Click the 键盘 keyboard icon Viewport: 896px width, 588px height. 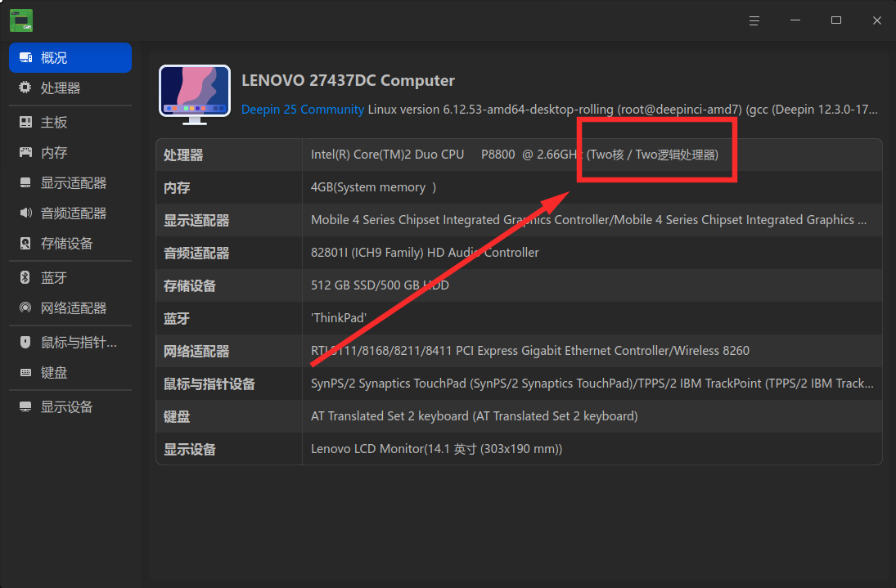coord(25,372)
